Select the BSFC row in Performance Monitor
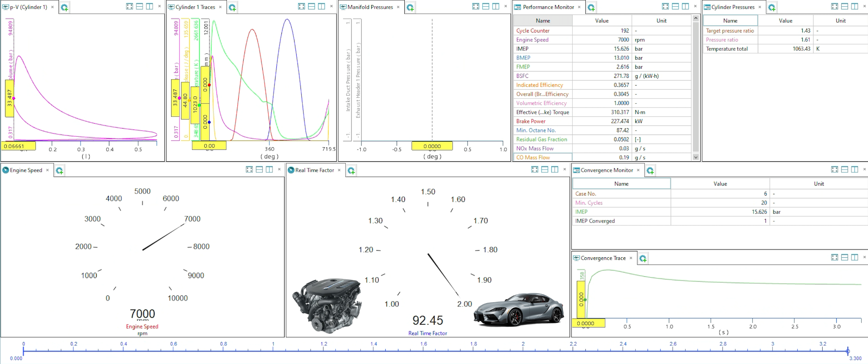 (x=602, y=76)
